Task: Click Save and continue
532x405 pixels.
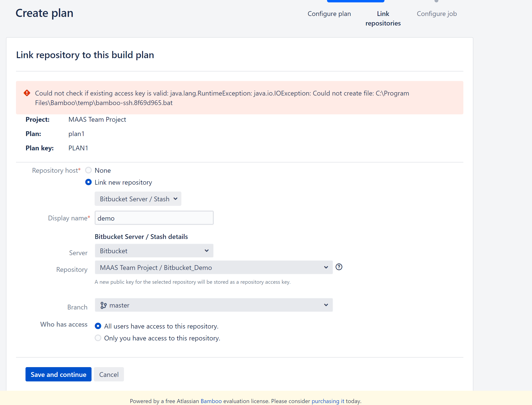Action: (x=58, y=374)
